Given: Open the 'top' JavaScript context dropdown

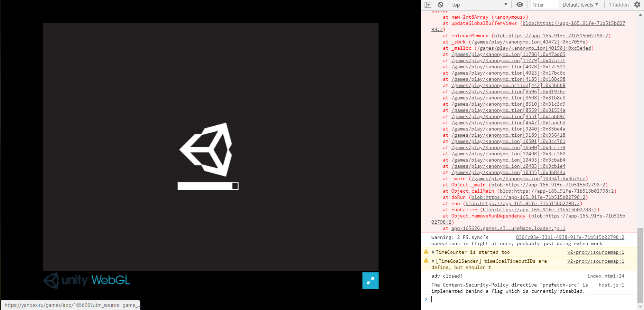Looking at the screenshot, I should [479, 5].
